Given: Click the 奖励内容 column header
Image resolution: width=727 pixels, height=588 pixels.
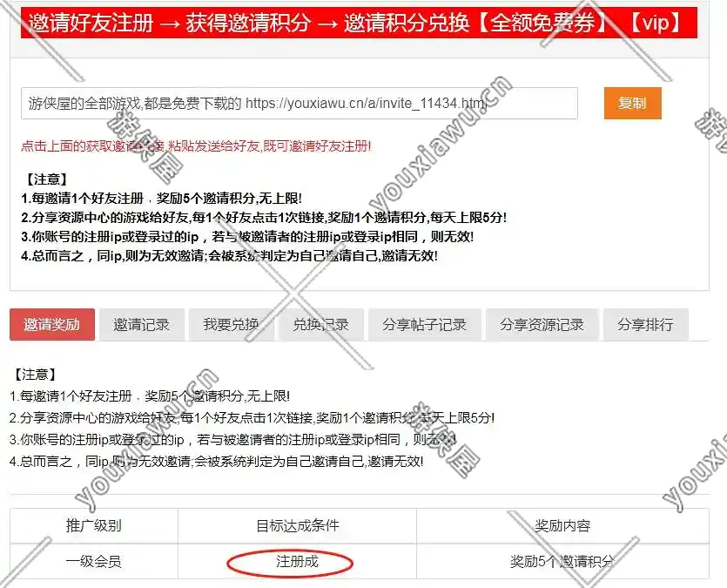Looking at the screenshot, I should pos(562,525).
